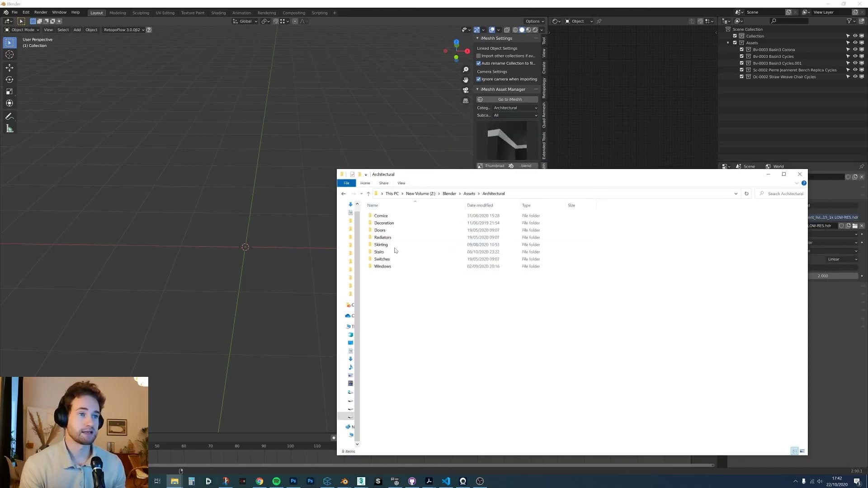Click the 2.000 strength value slider
Image resolution: width=868 pixels, height=488 pixels.
(x=834, y=276)
